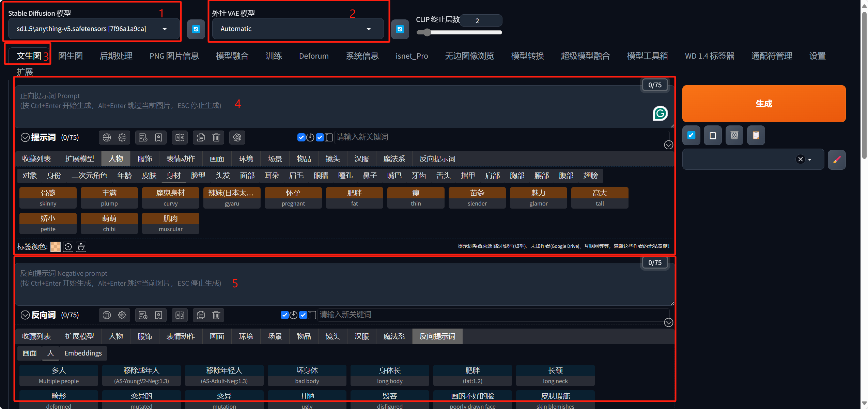This screenshot has height=409, width=868.
Task: Click the bookmark favorites icon in the 提示词 toolbar
Action: point(159,137)
